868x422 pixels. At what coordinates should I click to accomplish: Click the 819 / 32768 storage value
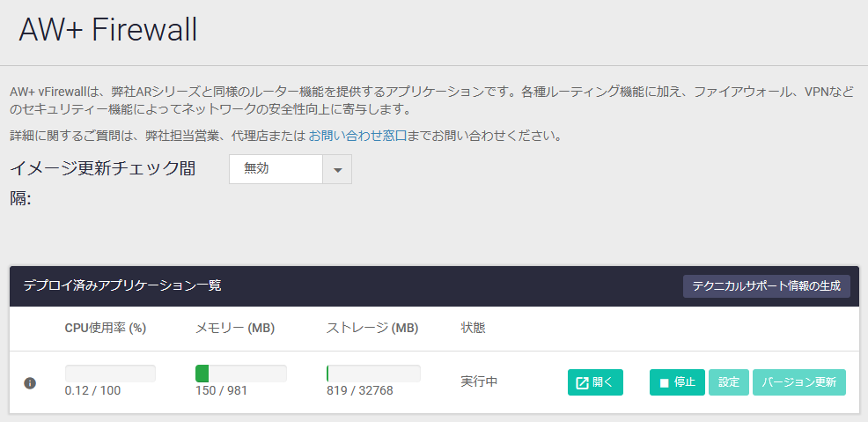pos(360,391)
